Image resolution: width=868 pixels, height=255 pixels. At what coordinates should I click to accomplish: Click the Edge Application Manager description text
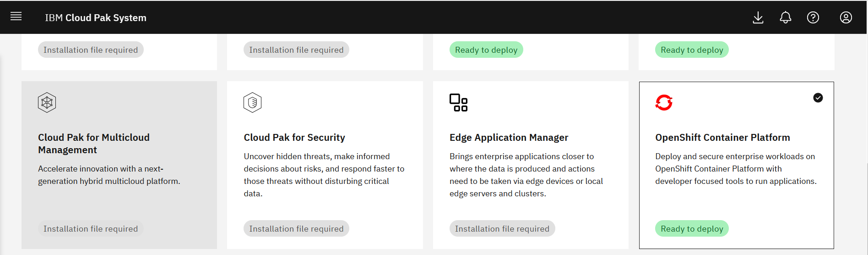[x=526, y=175]
